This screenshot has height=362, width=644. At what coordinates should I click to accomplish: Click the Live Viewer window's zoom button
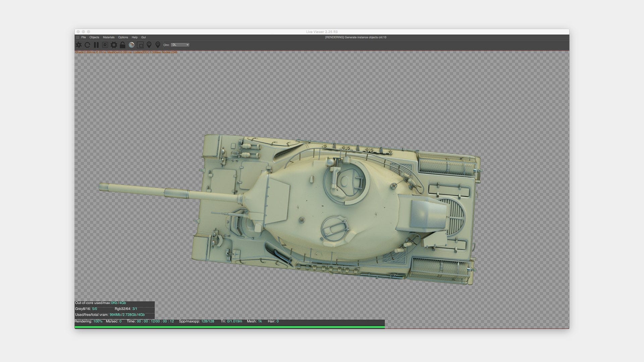click(89, 32)
